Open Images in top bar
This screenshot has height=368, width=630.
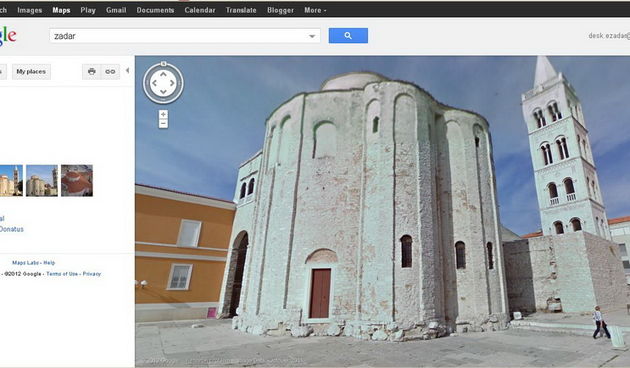pos(30,10)
